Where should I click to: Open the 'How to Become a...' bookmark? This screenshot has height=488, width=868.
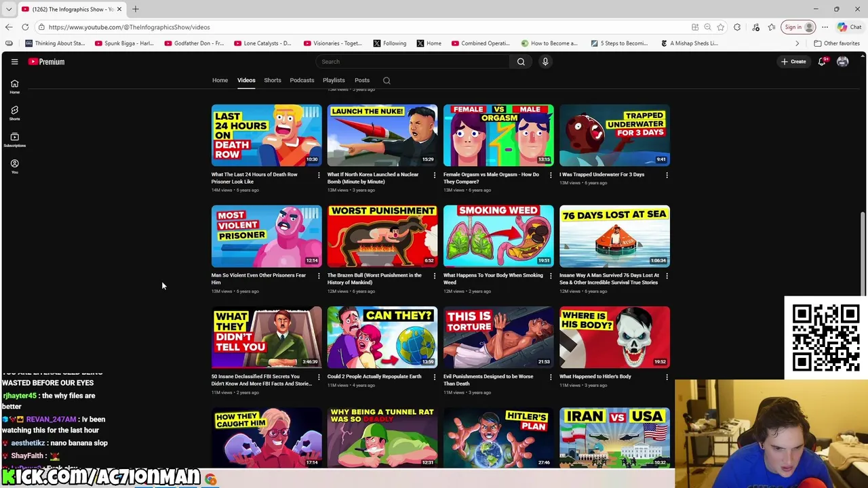[x=549, y=43]
